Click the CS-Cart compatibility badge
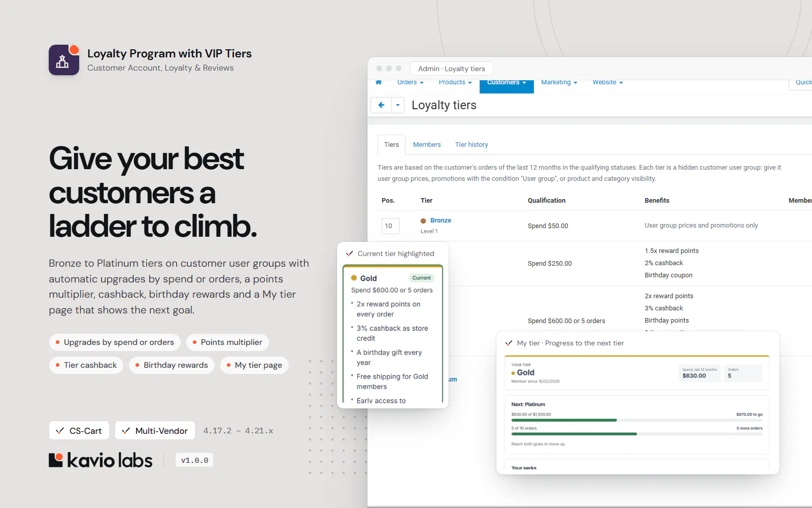Image resolution: width=812 pixels, height=508 pixels. click(79, 431)
